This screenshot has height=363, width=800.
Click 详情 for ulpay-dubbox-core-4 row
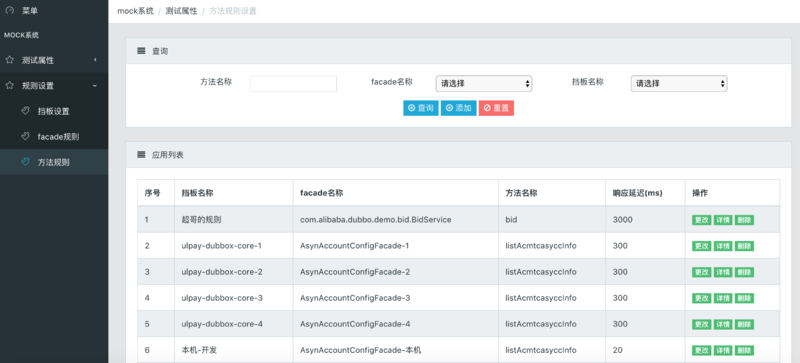click(x=723, y=324)
